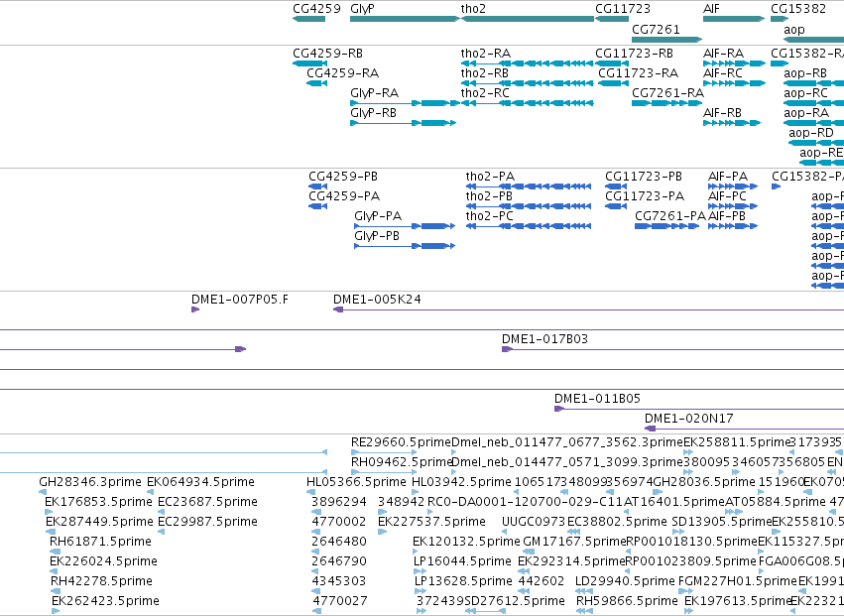Select the AIF-RB transcript label

[x=722, y=113]
